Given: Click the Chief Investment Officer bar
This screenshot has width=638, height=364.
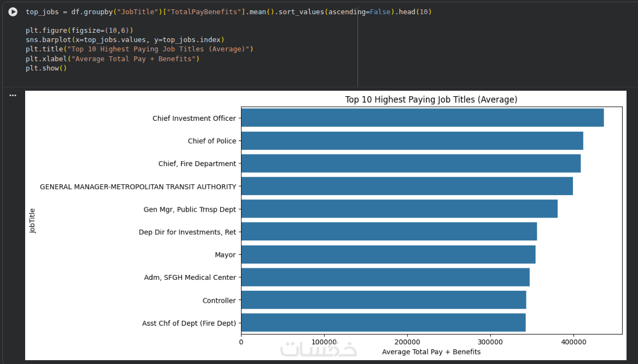Looking at the screenshot, I should [422, 118].
